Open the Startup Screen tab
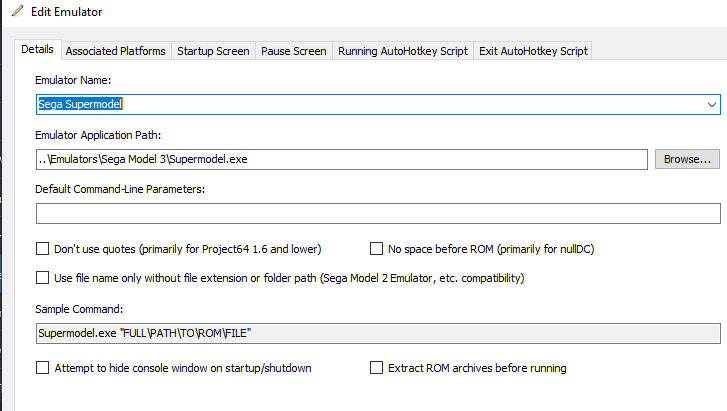The image size is (727, 411). [213, 51]
